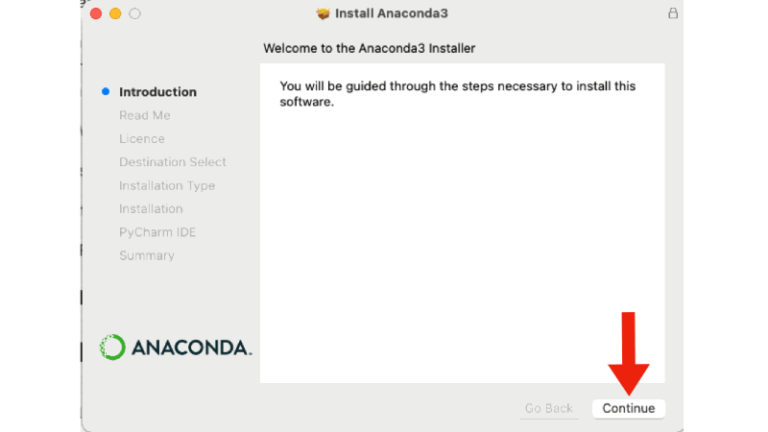Choose the Destination Select step

[x=173, y=162]
